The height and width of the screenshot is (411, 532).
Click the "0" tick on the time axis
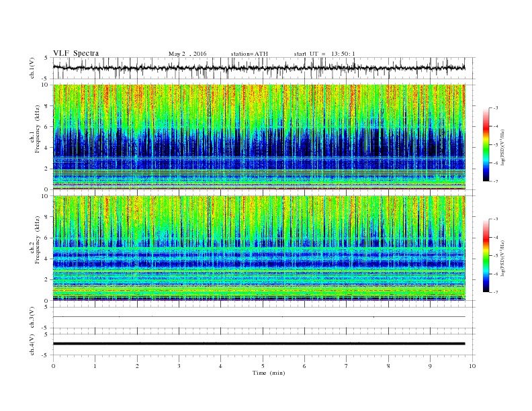pyautogui.click(x=53, y=366)
